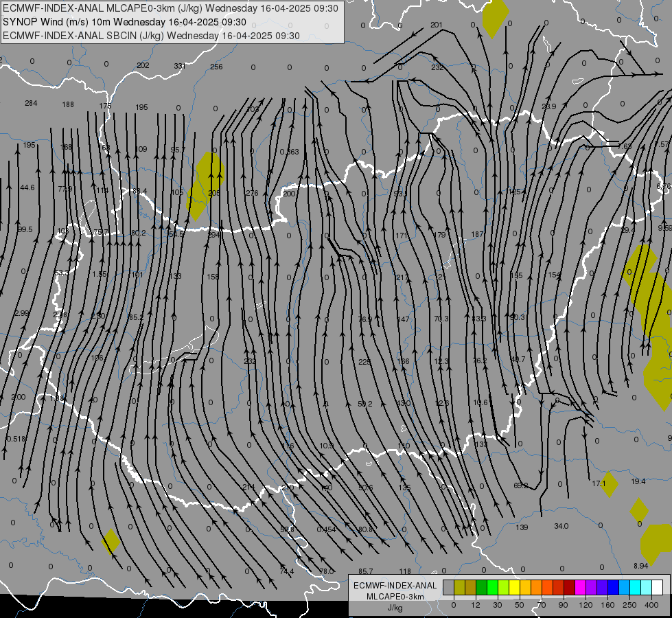Click the map value 78.0

[326, 571]
